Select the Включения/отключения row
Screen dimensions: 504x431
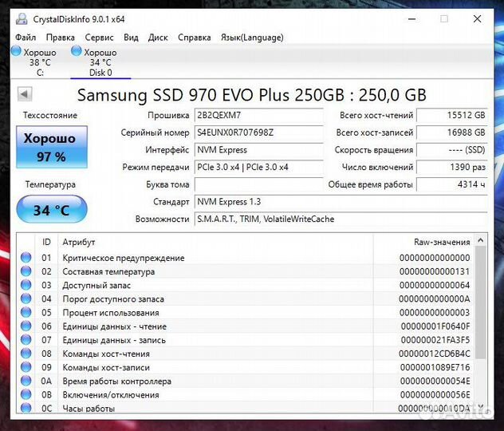[246, 394]
